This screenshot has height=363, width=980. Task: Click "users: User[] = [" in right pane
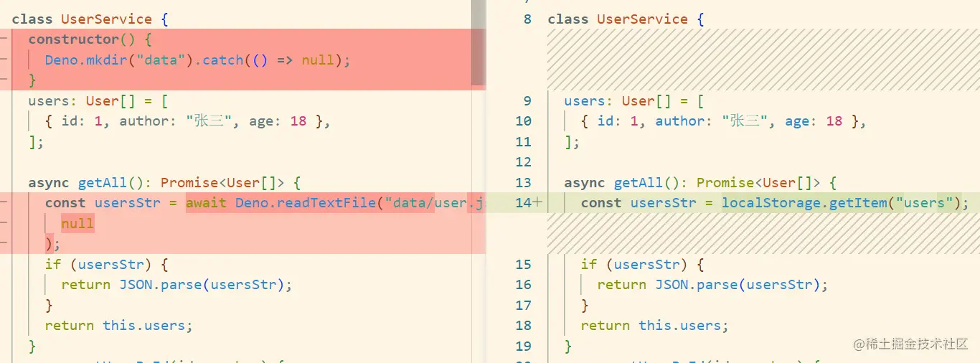tap(634, 101)
